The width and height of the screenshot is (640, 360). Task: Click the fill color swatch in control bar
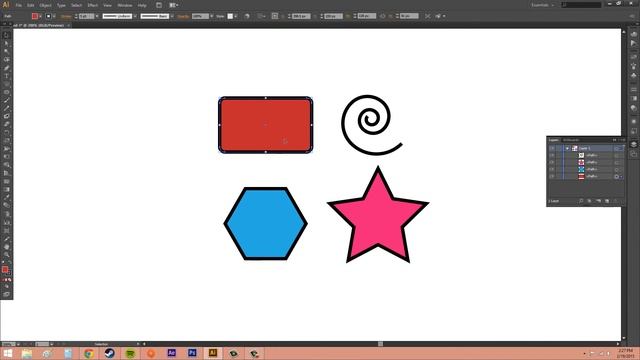[x=35, y=16]
